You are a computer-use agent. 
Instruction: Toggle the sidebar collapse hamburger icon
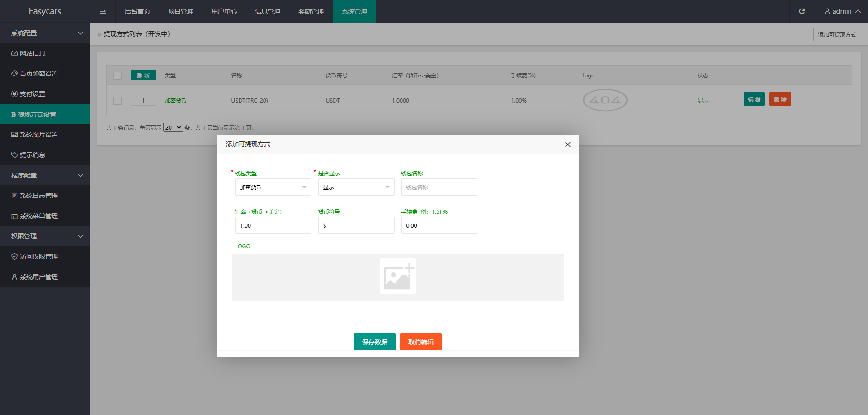[x=103, y=11]
